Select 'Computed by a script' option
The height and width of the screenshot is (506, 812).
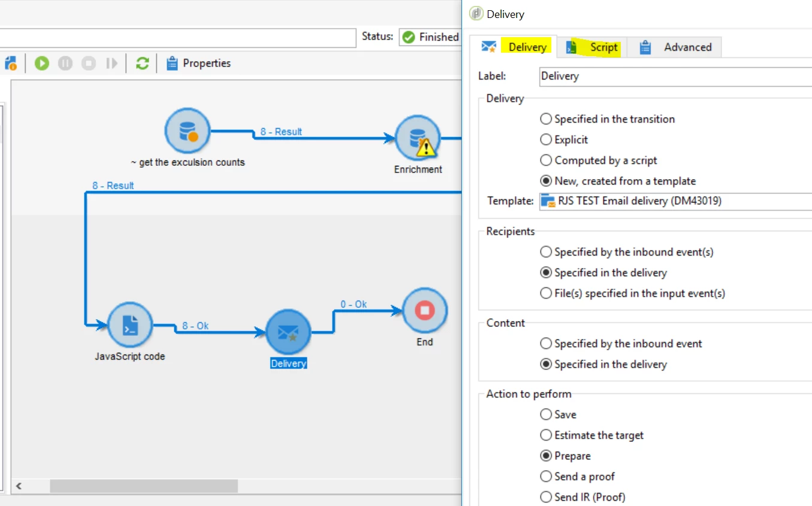599,160
